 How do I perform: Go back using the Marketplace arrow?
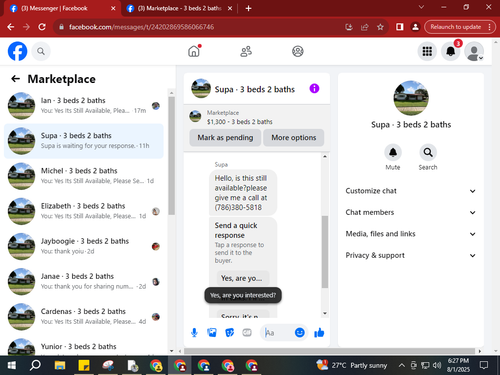pos(16,79)
